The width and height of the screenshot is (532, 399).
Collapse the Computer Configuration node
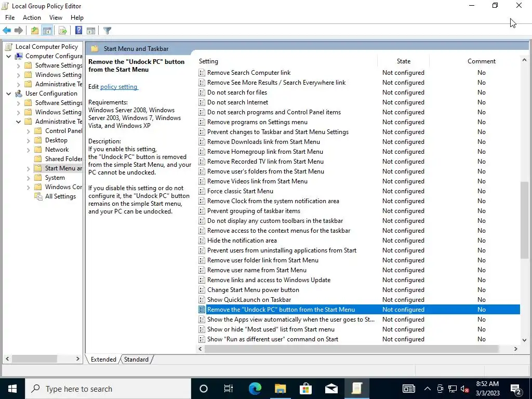pos(8,56)
